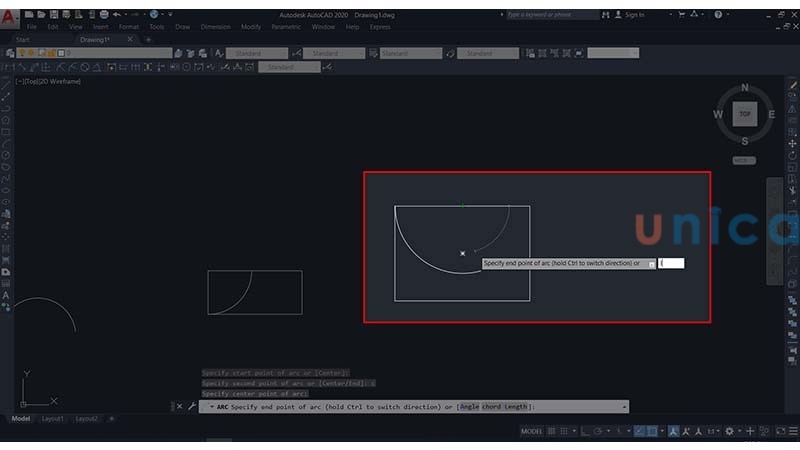Image resolution: width=800 pixels, height=450 pixels.
Task: Click the Table Style icon beside third Standard box
Action: point(373,53)
